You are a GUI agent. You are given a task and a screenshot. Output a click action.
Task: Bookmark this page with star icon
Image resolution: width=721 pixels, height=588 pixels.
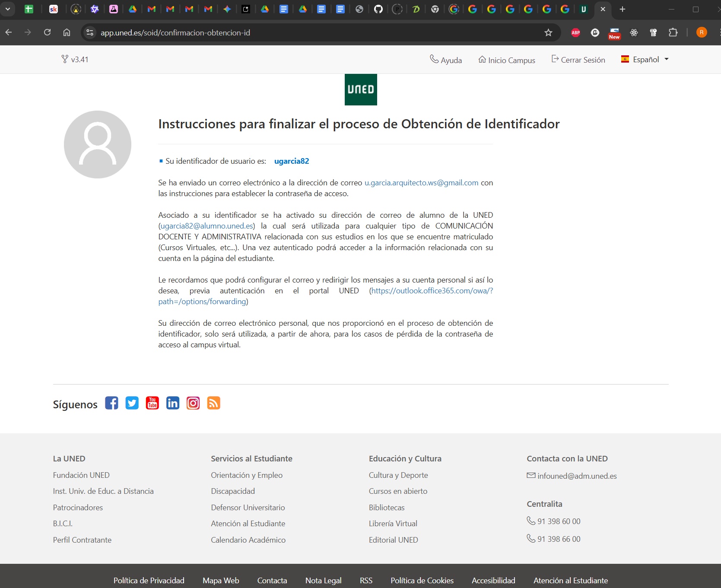(548, 33)
